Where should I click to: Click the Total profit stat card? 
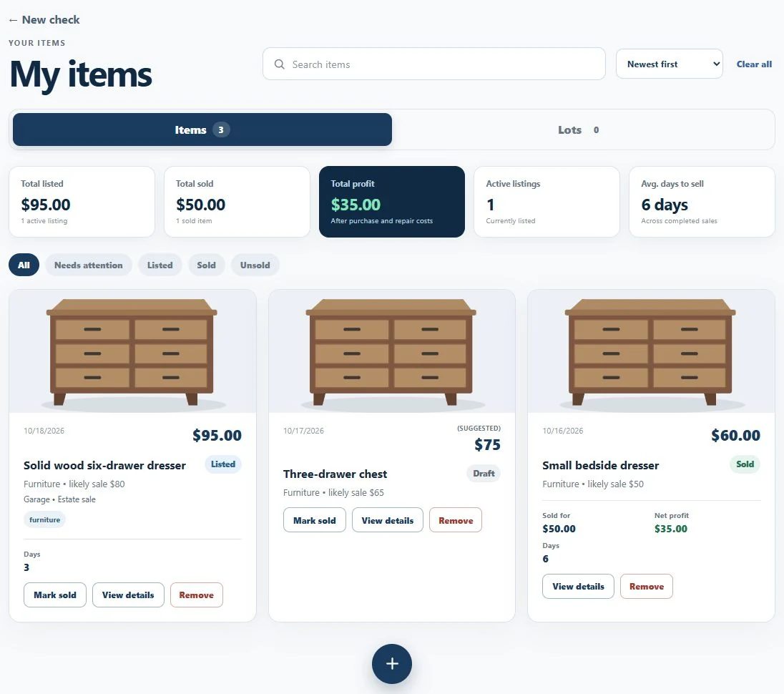tap(392, 202)
